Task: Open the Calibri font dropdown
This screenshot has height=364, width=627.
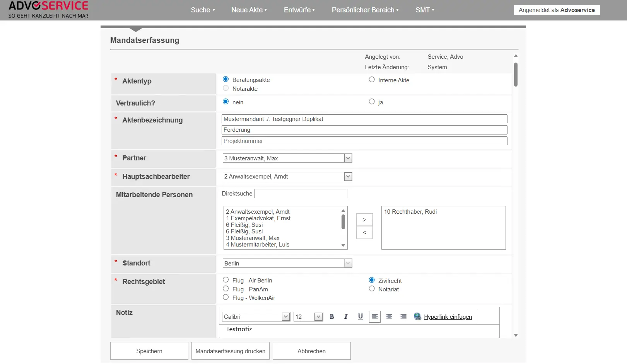Action: pyautogui.click(x=286, y=317)
